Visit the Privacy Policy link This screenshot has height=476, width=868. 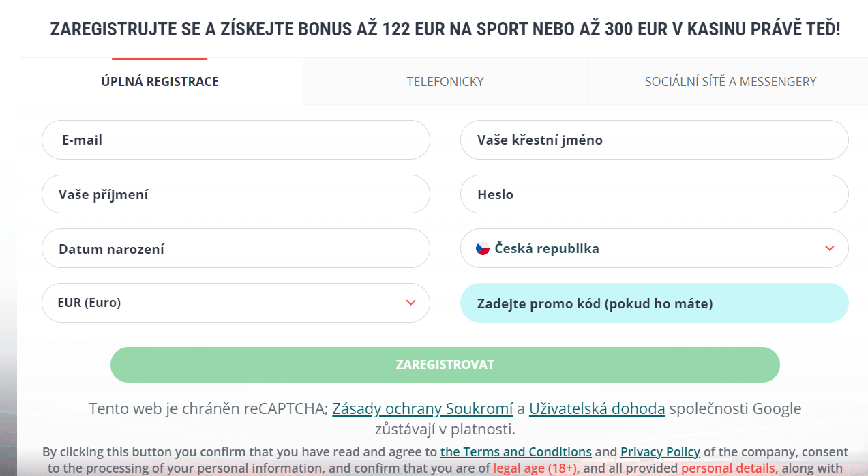pos(660,451)
